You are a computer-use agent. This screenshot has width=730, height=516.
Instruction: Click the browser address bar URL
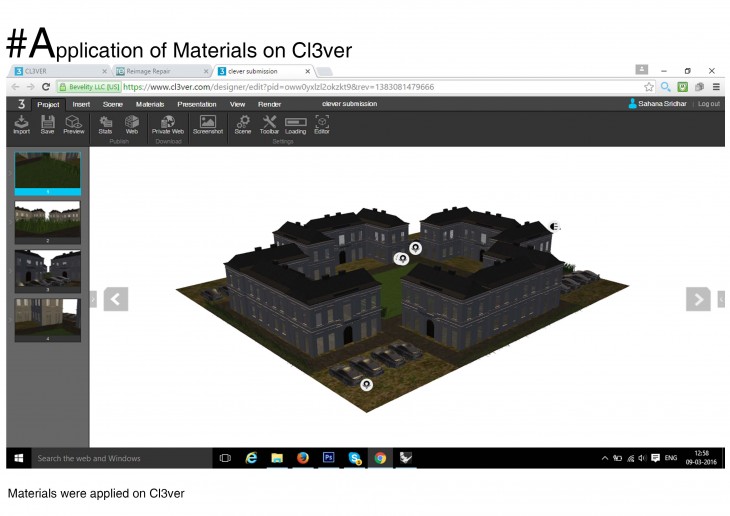[280, 87]
